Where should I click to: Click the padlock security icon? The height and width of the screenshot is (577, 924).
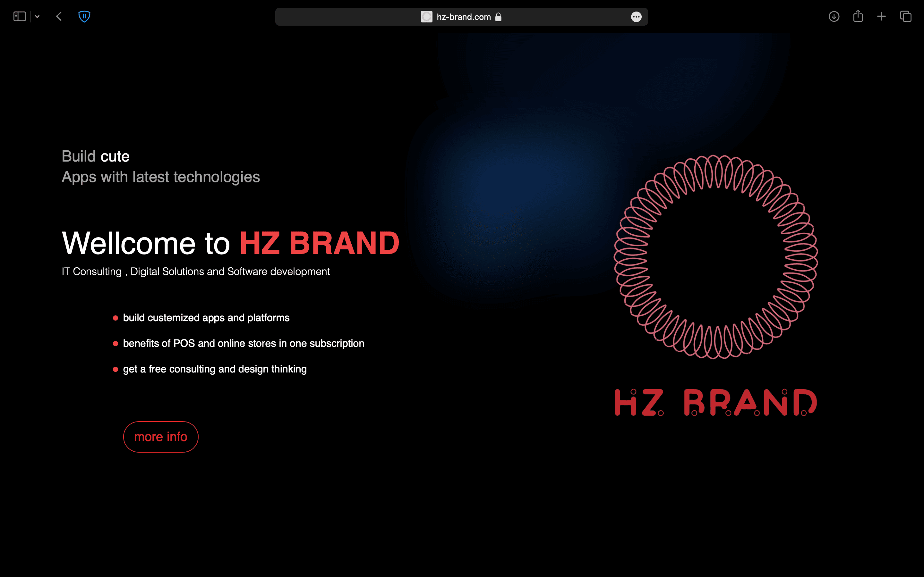(x=498, y=17)
